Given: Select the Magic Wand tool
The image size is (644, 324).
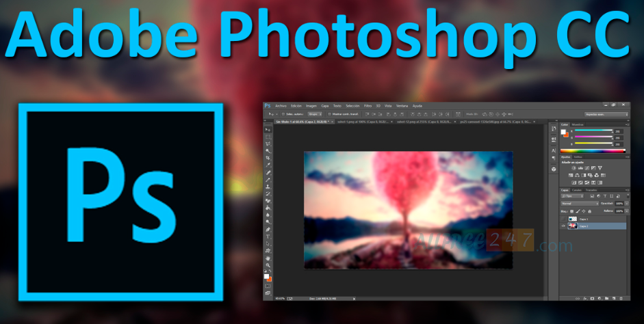Looking at the screenshot, I should 268,151.
